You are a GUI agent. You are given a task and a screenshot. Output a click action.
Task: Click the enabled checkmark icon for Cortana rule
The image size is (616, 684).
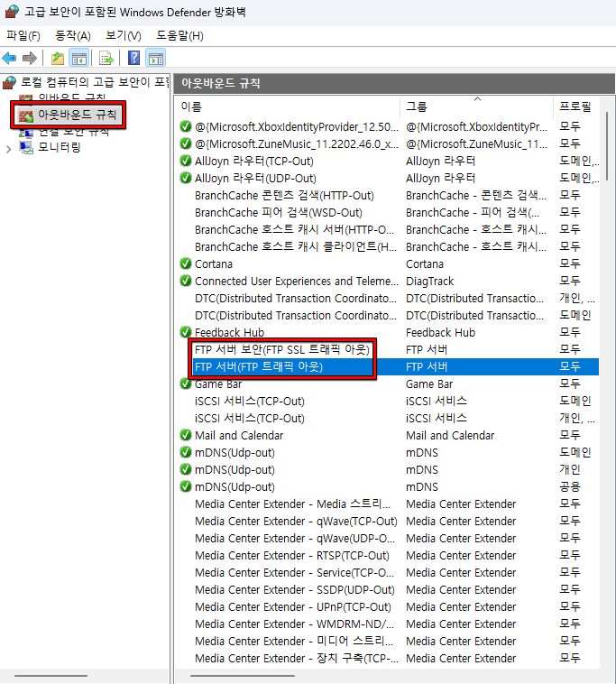click(186, 263)
